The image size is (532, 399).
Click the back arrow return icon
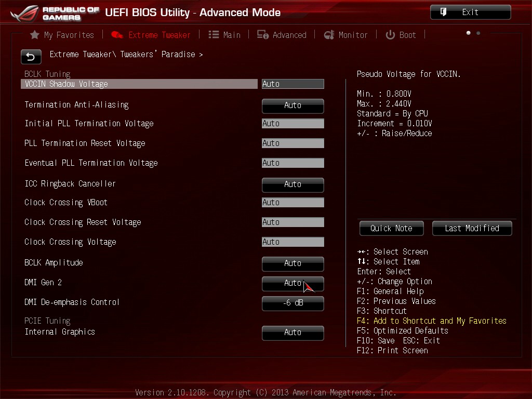click(31, 57)
